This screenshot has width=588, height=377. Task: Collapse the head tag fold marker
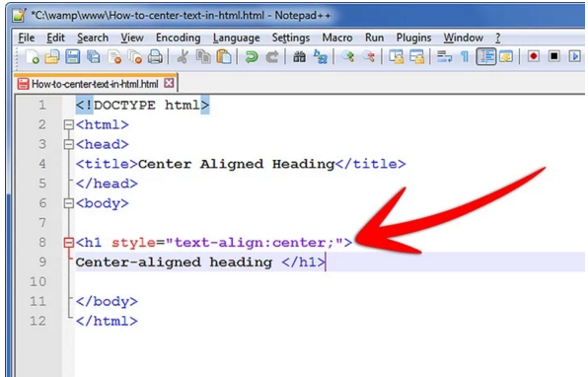(x=69, y=144)
